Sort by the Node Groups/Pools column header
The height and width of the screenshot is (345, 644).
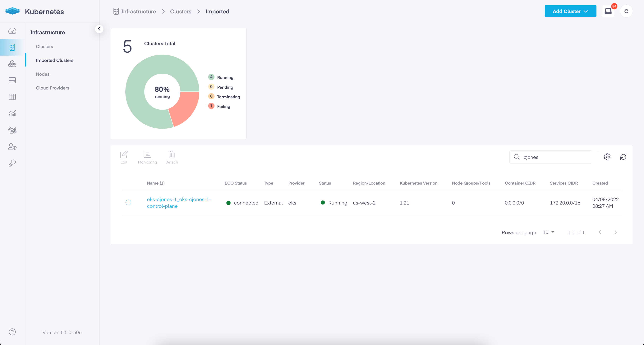click(471, 183)
